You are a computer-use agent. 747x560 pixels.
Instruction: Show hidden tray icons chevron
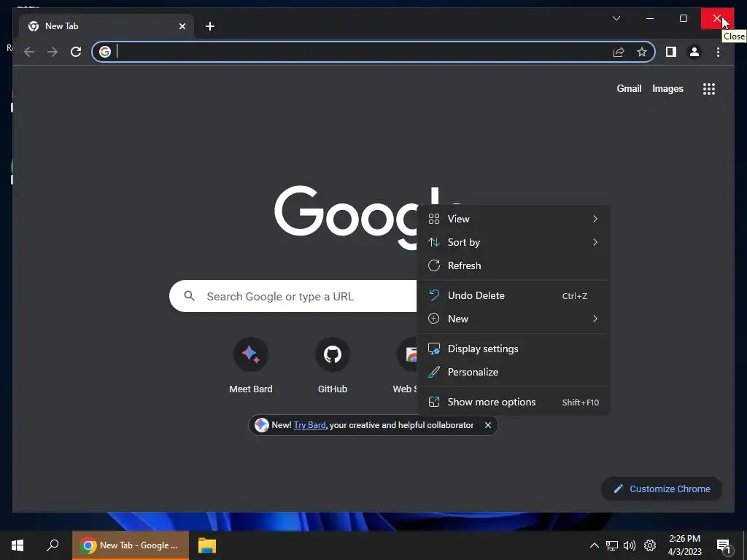[594, 545]
